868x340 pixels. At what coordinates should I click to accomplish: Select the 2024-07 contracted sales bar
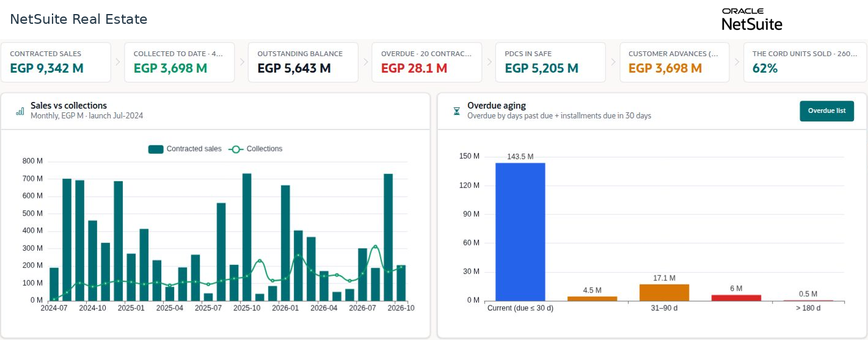coord(54,284)
